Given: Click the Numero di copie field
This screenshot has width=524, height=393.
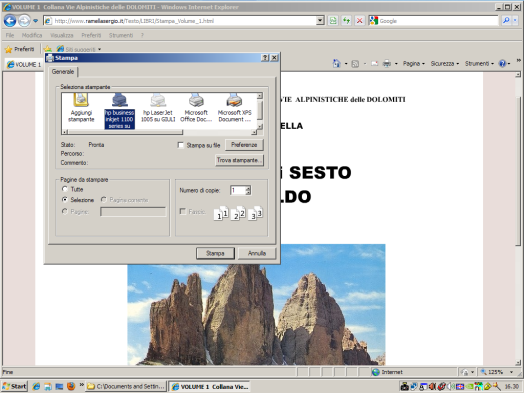Looking at the screenshot, I should pyautogui.click(x=238, y=190).
